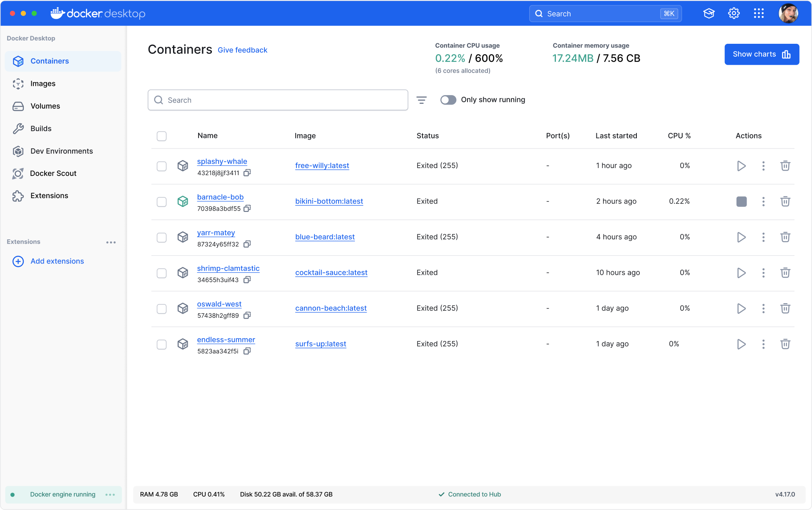Click the containers search input field

point(278,99)
